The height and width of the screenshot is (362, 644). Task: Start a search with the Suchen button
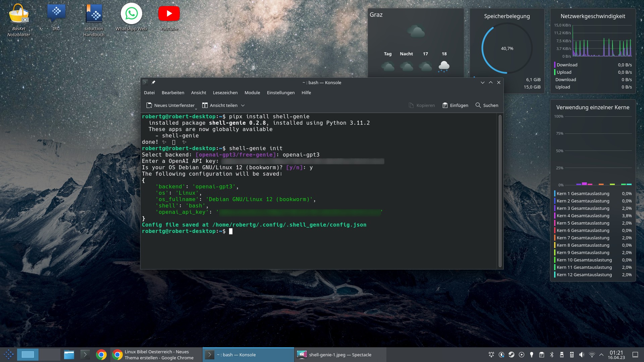[x=487, y=105]
